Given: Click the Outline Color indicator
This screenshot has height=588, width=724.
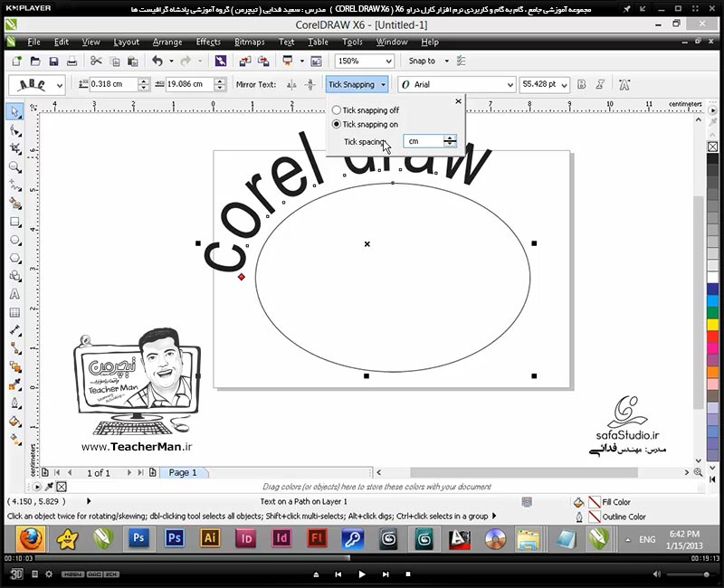Looking at the screenshot, I should 595,517.
